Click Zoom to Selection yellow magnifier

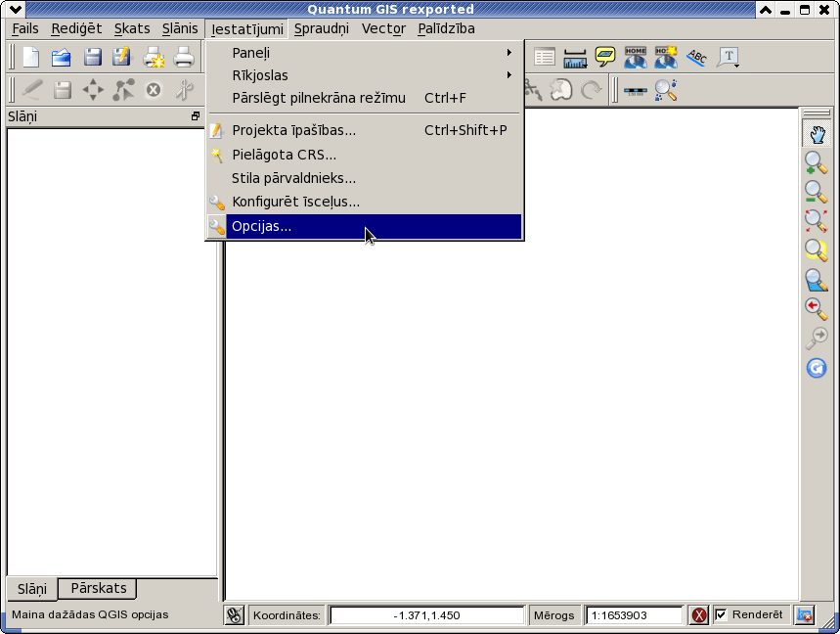[x=816, y=250]
